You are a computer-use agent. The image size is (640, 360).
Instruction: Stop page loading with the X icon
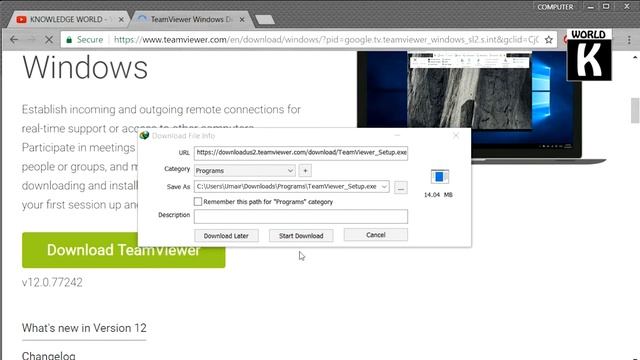click(49, 40)
